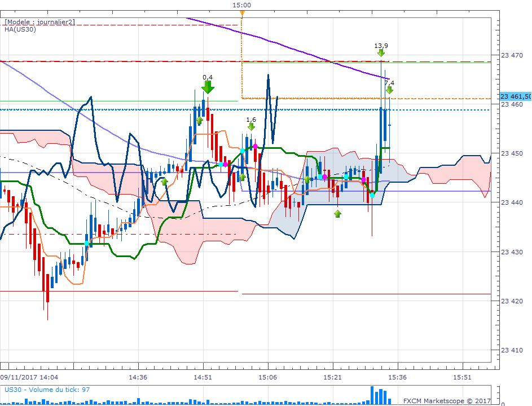Viewport: 532px width, 406px height.
Task: Click the 23 450 price axis label
Action: [512, 153]
